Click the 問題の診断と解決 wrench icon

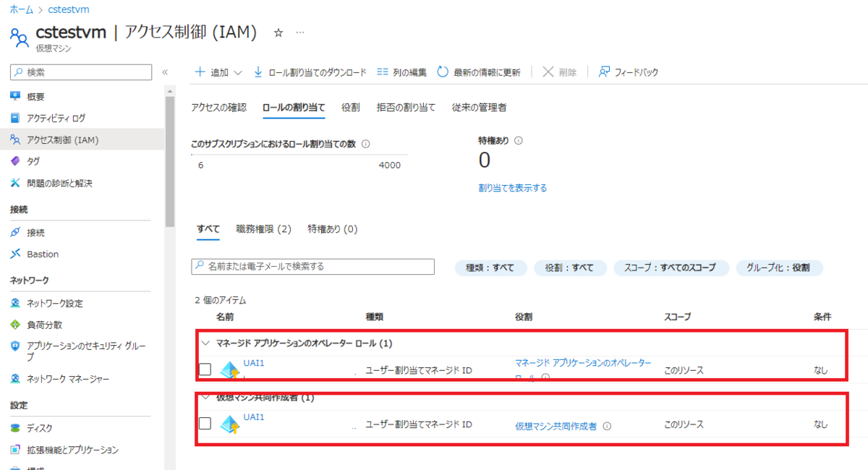pyautogui.click(x=15, y=183)
